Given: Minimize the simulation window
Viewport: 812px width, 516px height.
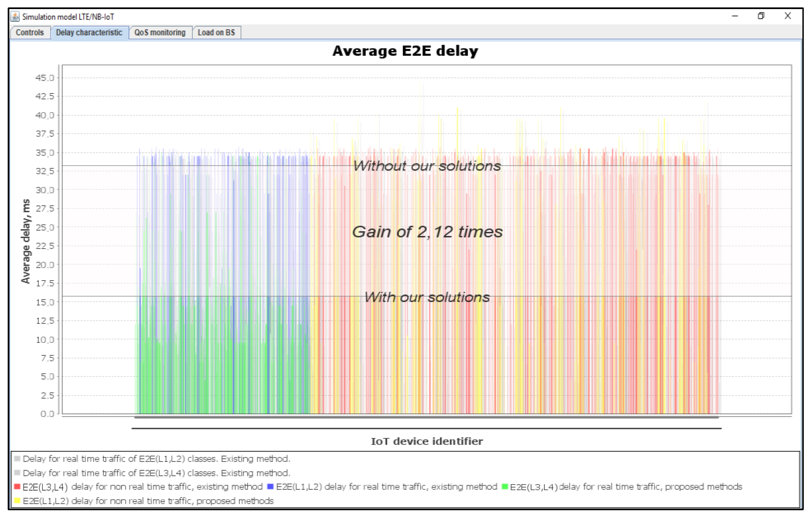Looking at the screenshot, I should [735, 16].
